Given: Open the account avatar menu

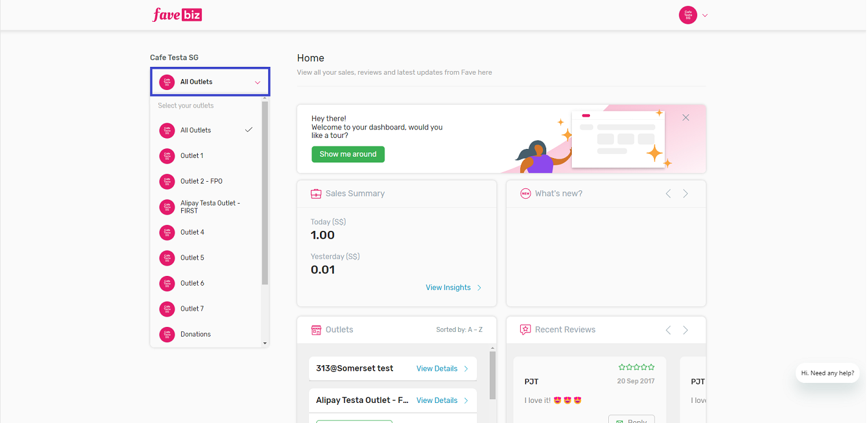Looking at the screenshot, I should tap(688, 15).
